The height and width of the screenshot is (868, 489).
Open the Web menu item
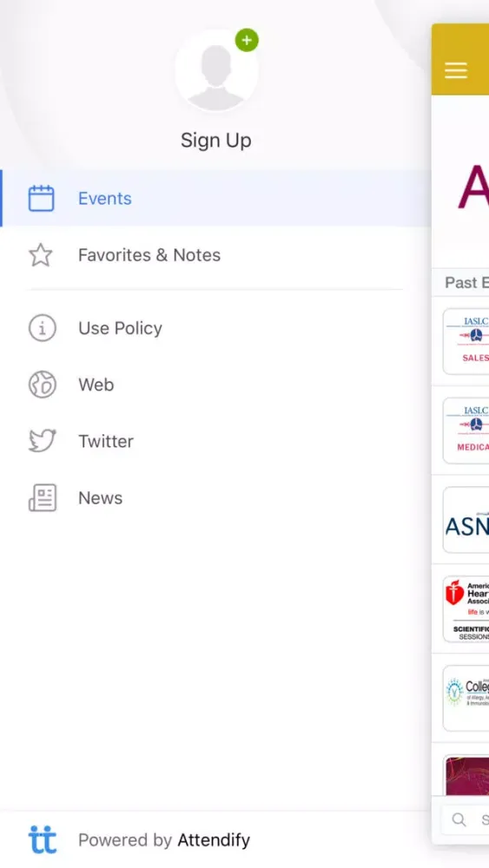[x=215, y=385]
